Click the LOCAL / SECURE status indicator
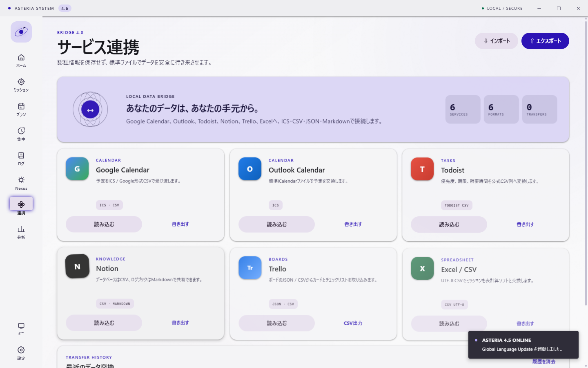Image resolution: width=588 pixels, height=368 pixels. pyautogui.click(x=502, y=8)
